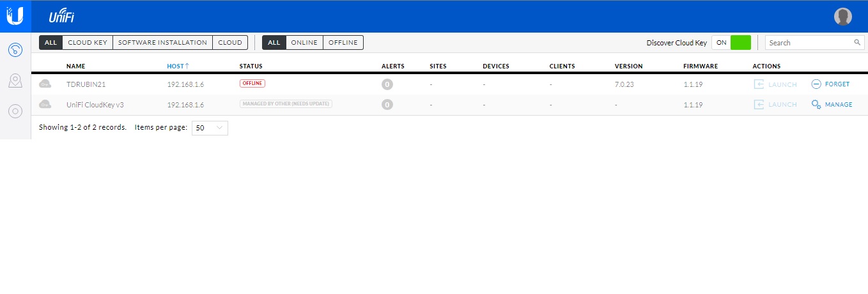Show only OFFLINE controllers
The height and width of the screenshot is (294, 868).
(x=343, y=43)
